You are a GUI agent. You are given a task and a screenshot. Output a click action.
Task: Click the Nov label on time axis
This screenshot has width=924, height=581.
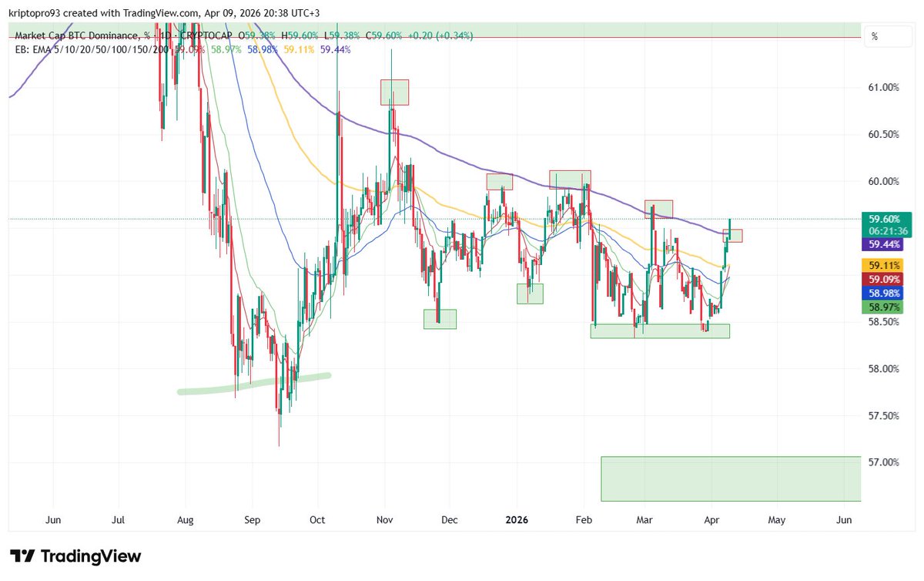[x=384, y=520]
